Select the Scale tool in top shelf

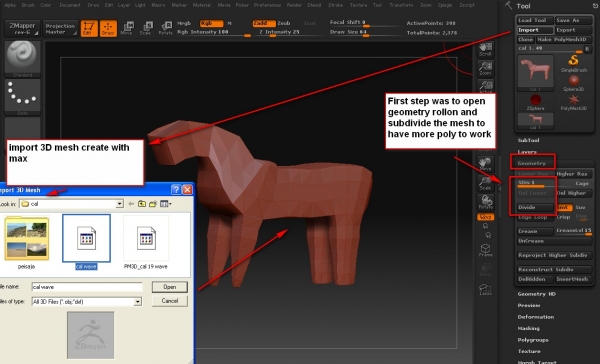coord(146,28)
